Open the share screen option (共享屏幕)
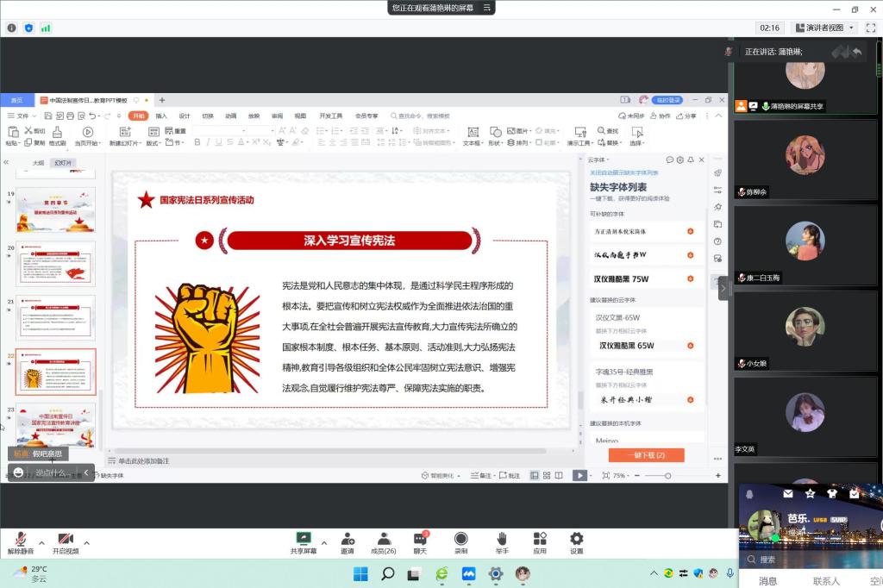Image resolution: width=883 pixels, height=588 pixels. click(303, 540)
